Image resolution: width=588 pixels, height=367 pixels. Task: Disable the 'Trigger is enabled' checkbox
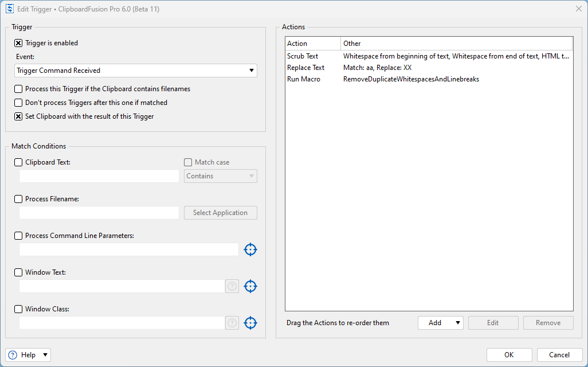(18, 43)
